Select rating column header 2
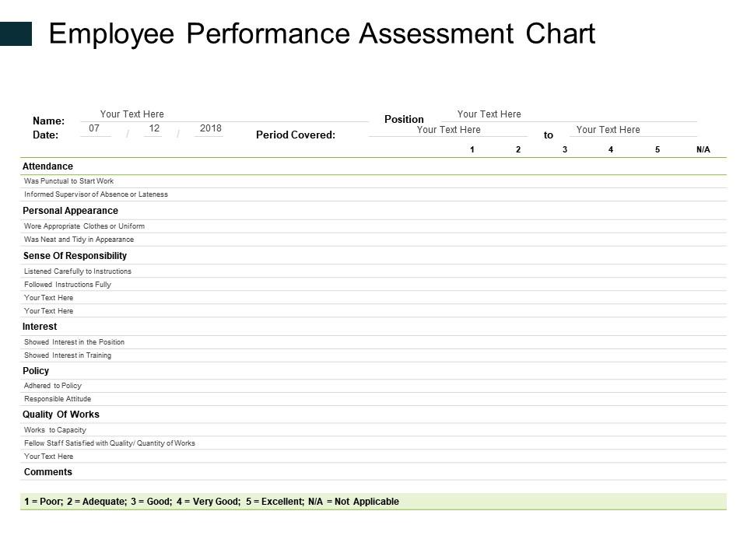 (x=518, y=149)
